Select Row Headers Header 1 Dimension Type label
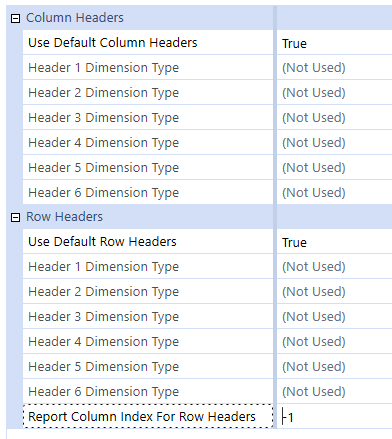 tap(104, 267)
